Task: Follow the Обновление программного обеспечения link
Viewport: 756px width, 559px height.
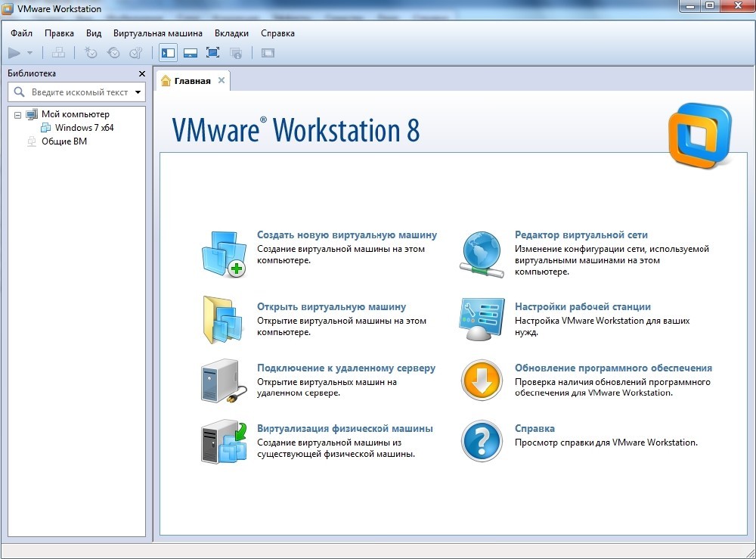Action: 613,368
